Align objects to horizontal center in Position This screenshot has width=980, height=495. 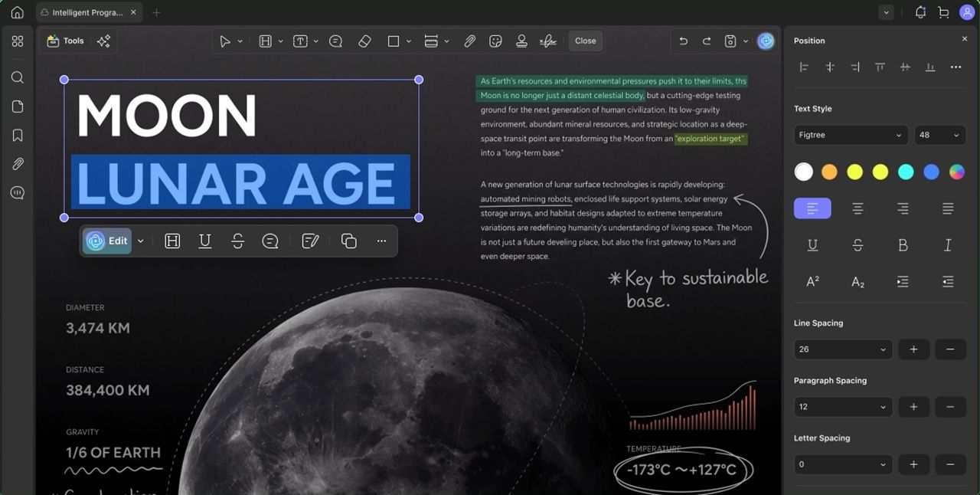pos(829,67)
